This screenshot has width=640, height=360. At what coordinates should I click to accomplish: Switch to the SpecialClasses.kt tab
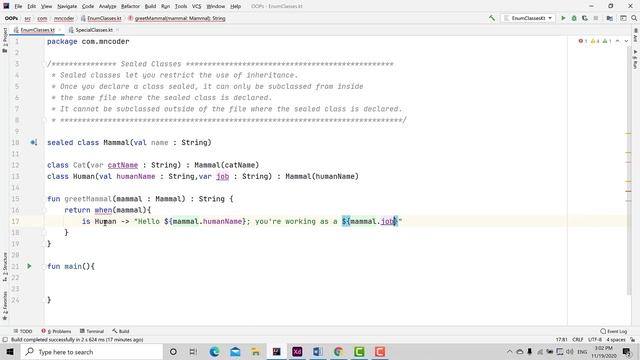coord(94,30)
